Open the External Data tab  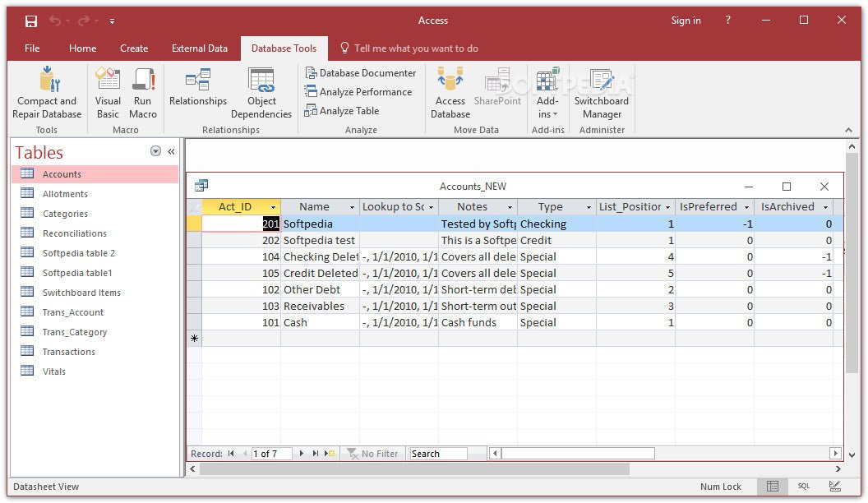(199, 48)
